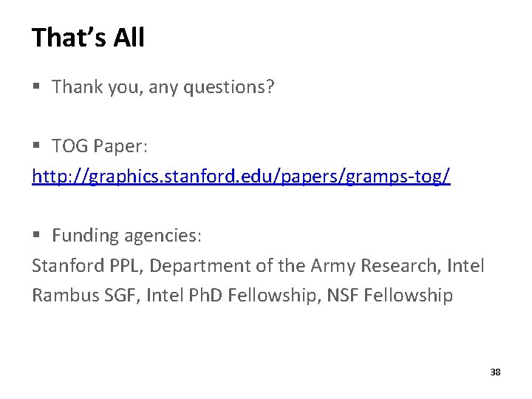Screen dimensions: 532x399
Task: Click the "gramps-tog/" end of the URL
Action: tap(398, 177)
